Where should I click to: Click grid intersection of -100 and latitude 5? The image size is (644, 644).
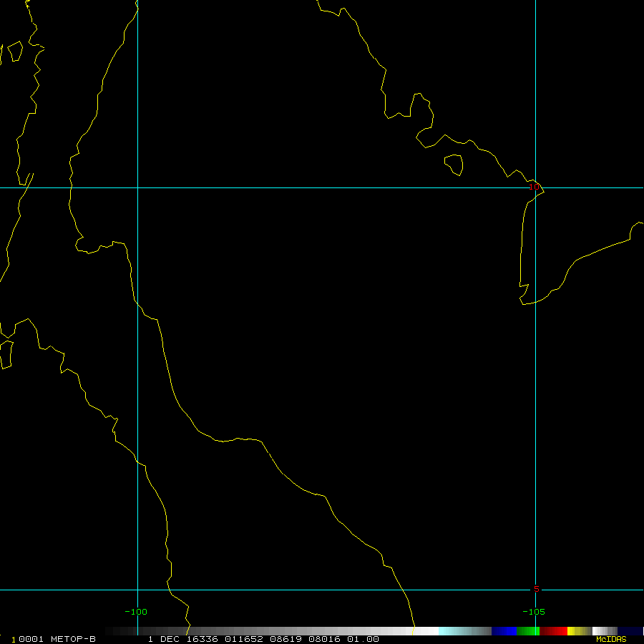(x=137, y=590)
